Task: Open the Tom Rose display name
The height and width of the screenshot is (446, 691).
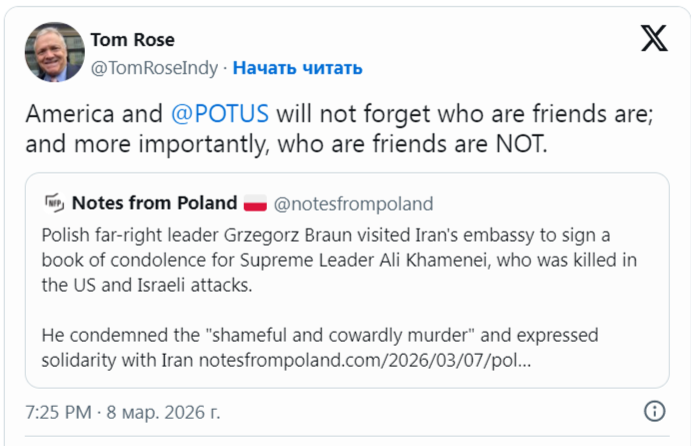Action: click(132, 39)
